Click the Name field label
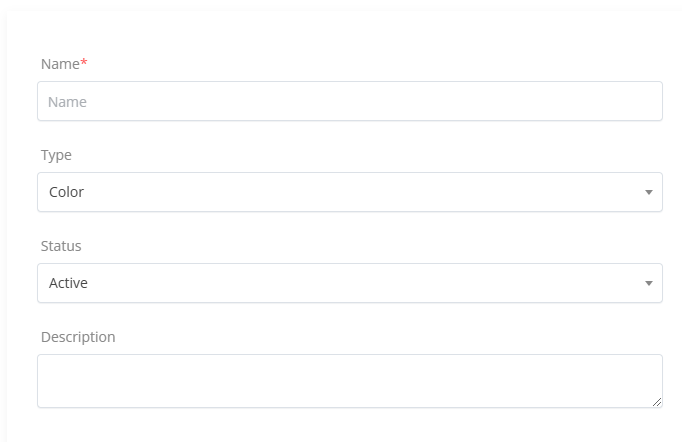 point(60,64)
